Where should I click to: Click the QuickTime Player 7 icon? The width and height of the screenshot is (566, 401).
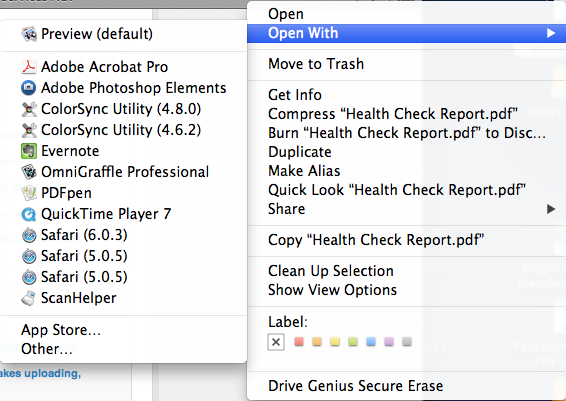(x=29, y=214)
